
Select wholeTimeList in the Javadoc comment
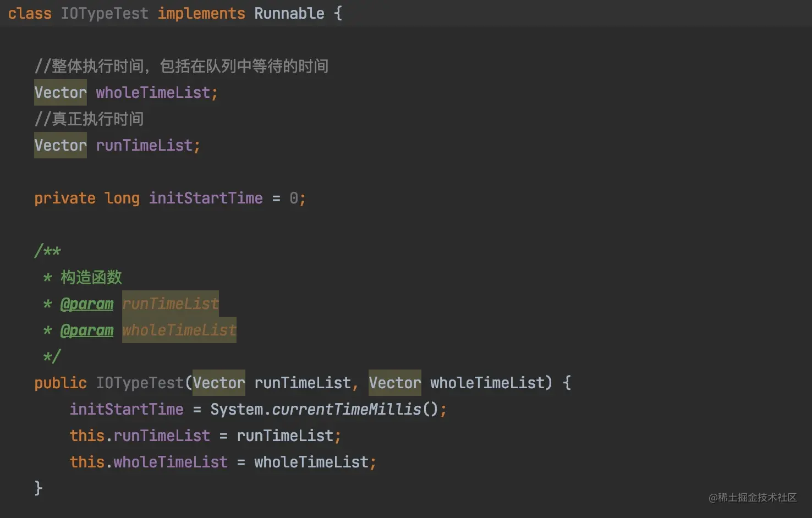(179, 330)
